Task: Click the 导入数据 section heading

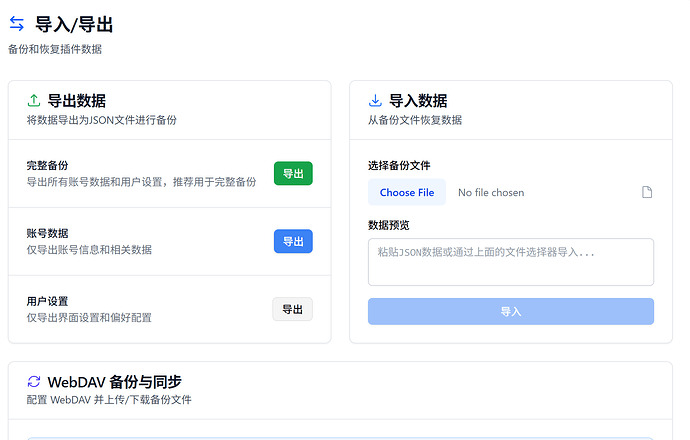Action: pos(418,101)
